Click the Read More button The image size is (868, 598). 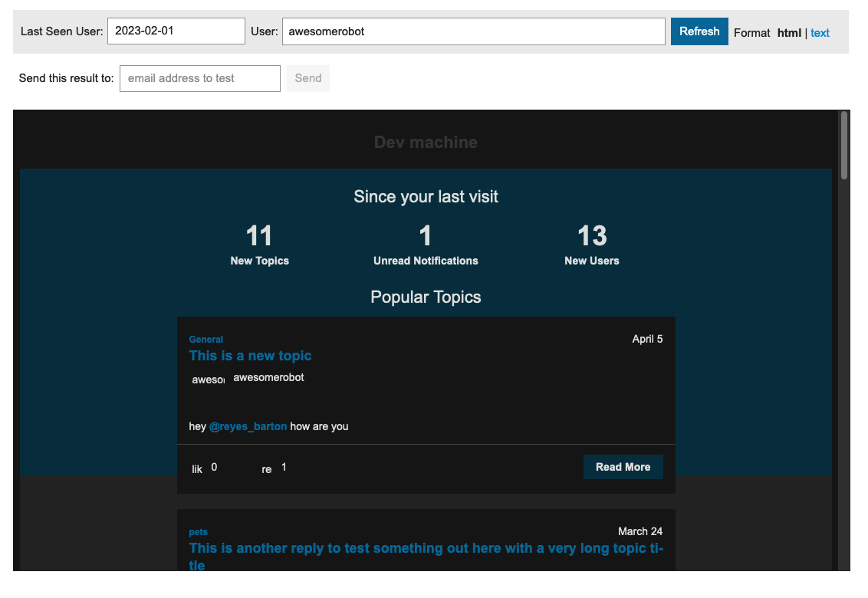pos(623,466)
